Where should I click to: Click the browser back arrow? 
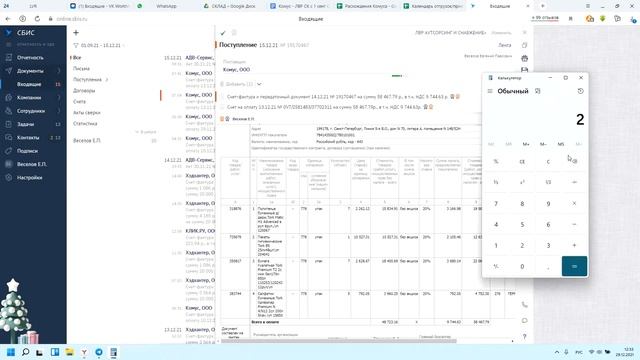[x=8, y=19]
